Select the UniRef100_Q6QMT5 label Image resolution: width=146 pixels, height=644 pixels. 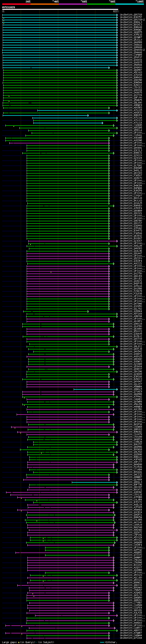click(131, 32)
